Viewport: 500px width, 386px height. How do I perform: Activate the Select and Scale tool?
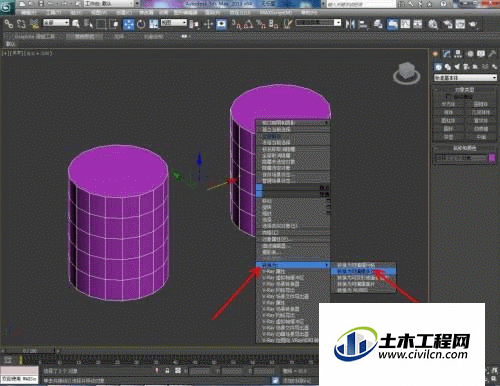[154, 24]
